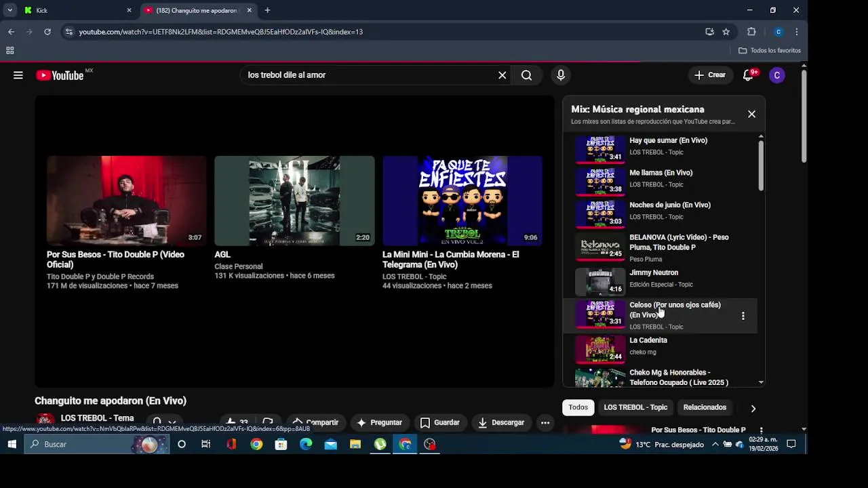The image size is (868, 488).
Task: Switch to the Kick tab
Action: [x=77, y=10]
